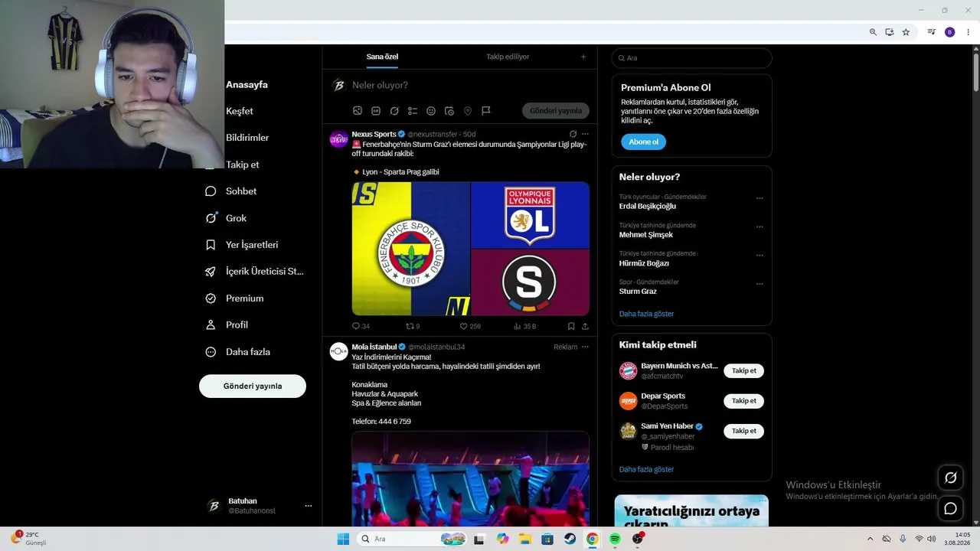Image resolution: width=980 pixels, height=551 pixels.
Task: Open options for Hürmüz Boğazı trend
Action: point(759,255)
